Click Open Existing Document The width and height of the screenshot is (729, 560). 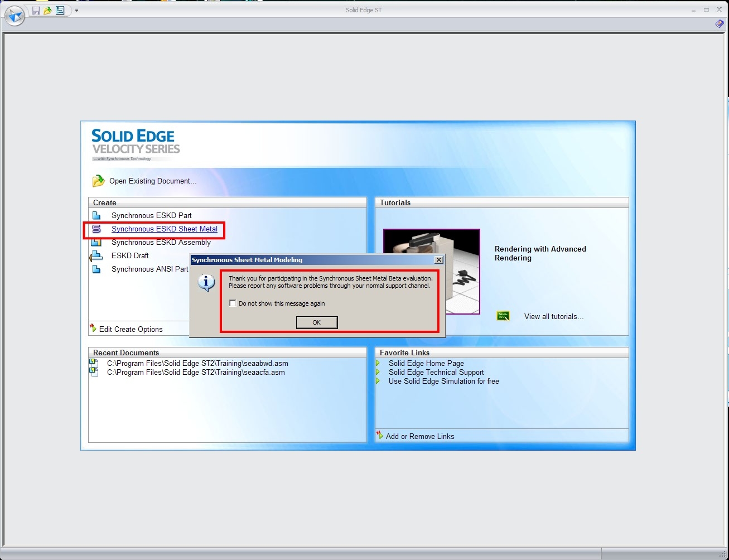(153, 181)
